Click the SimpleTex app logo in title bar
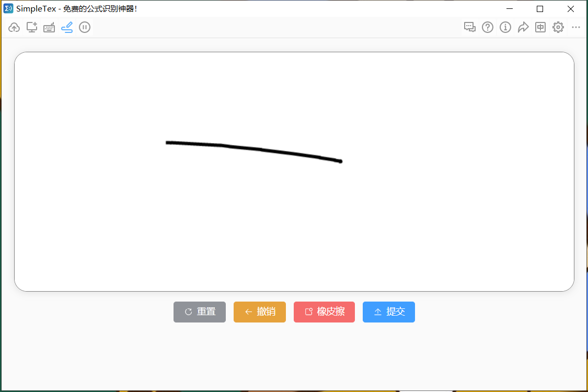The image size is (588, 392). click(x=8, y=8)
